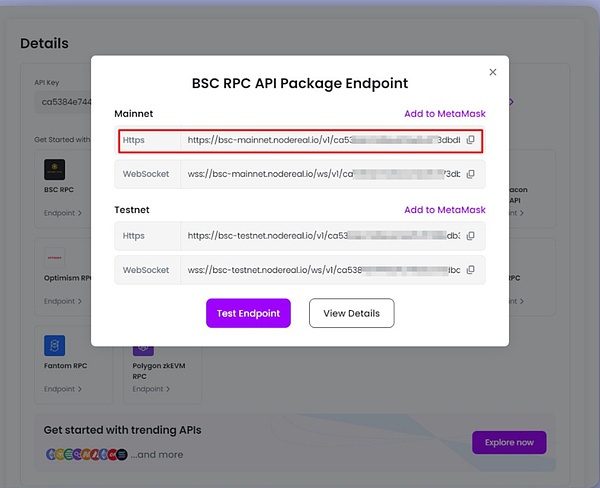Copy the Mainnet WebSocket endpoint URL
Viewport: 600px width, 488px height.
coord(470,174)
